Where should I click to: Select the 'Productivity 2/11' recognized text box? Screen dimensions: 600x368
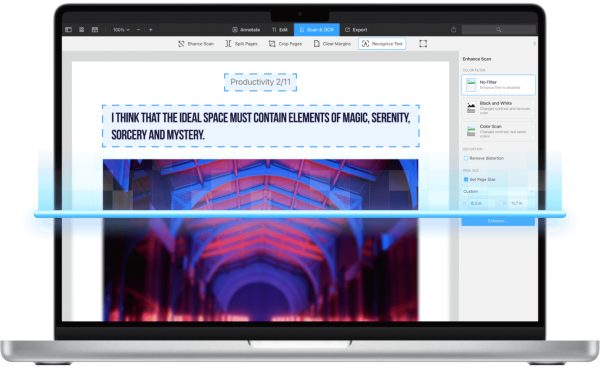coord(260,82)
